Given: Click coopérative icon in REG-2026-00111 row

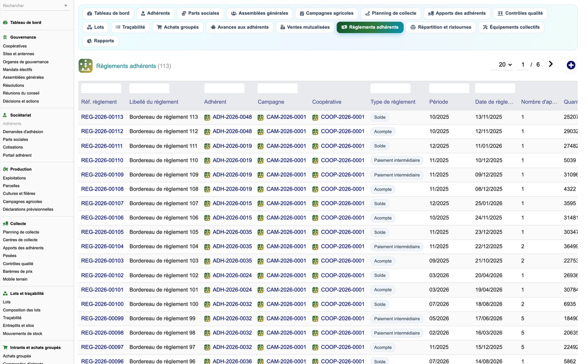Looking at the screenshot, I should (315, 146).
